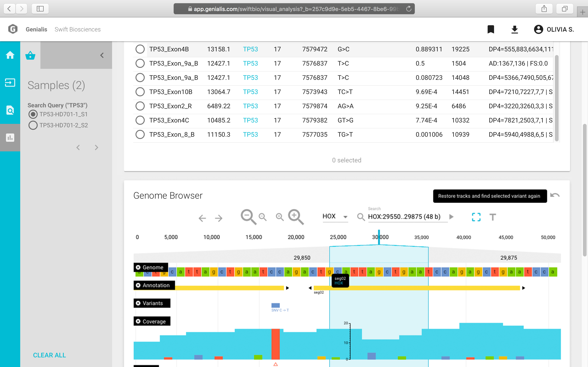Select the TP53_Exon4B variant row radio

coord(140,49)
